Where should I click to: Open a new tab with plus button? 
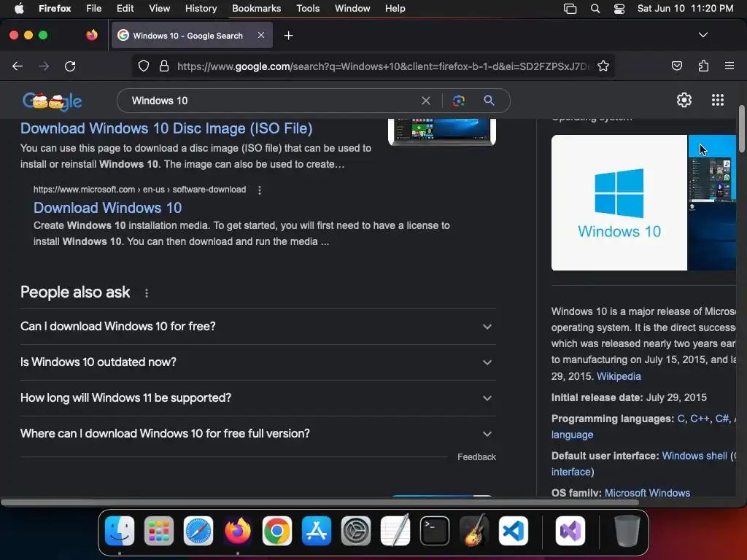(x=288, y=35)
